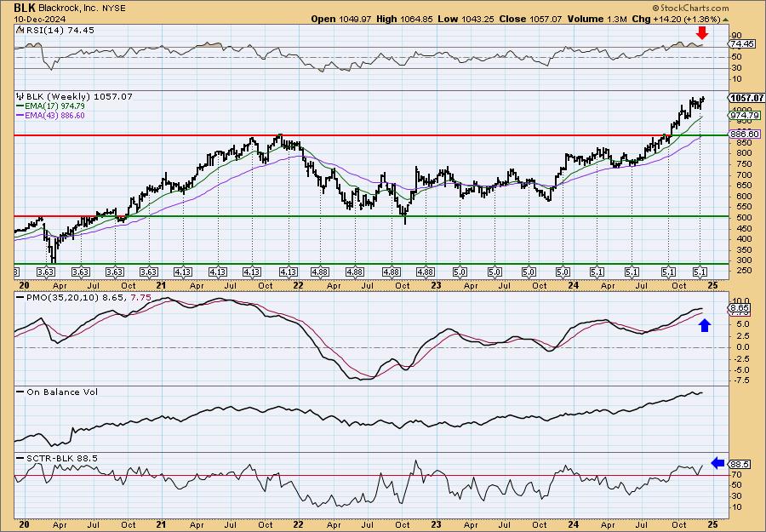766x532 pixels.
Task: Click the green EMA(17) legend line swatch
Action: [20, 106]
